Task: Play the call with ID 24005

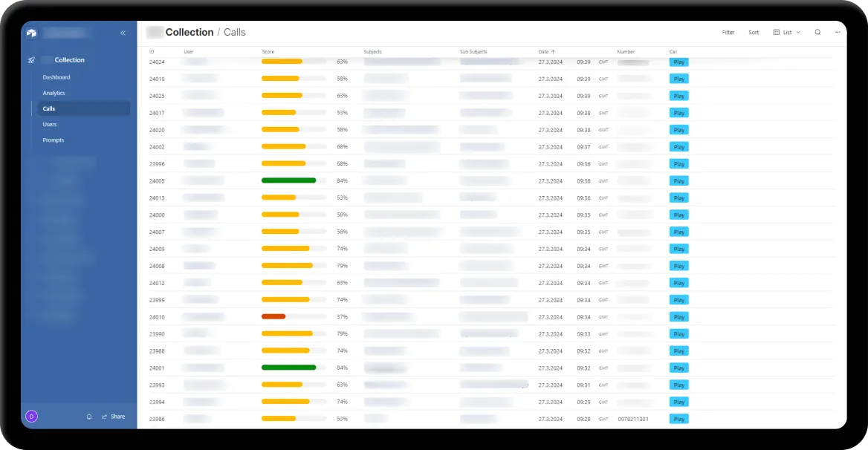Action: pyautogui.click(x=679, y=180)
